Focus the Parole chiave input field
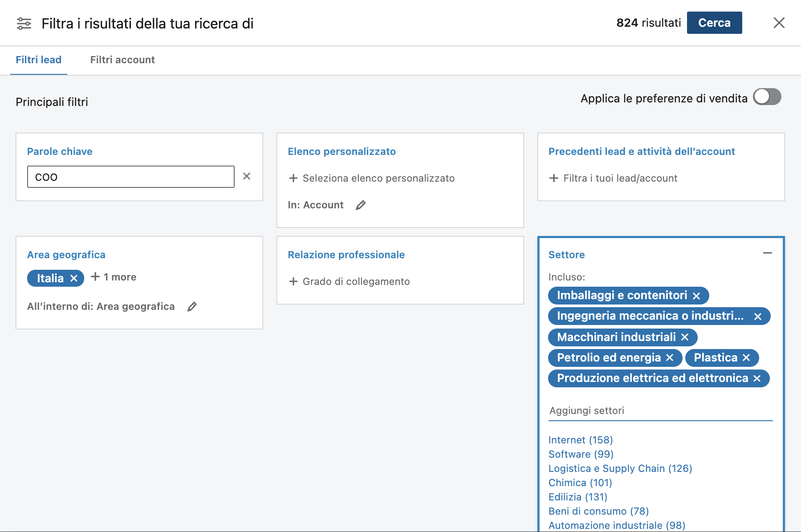Image resolution: width=801 pixels, height=532 pixels. tap(131, 177)
